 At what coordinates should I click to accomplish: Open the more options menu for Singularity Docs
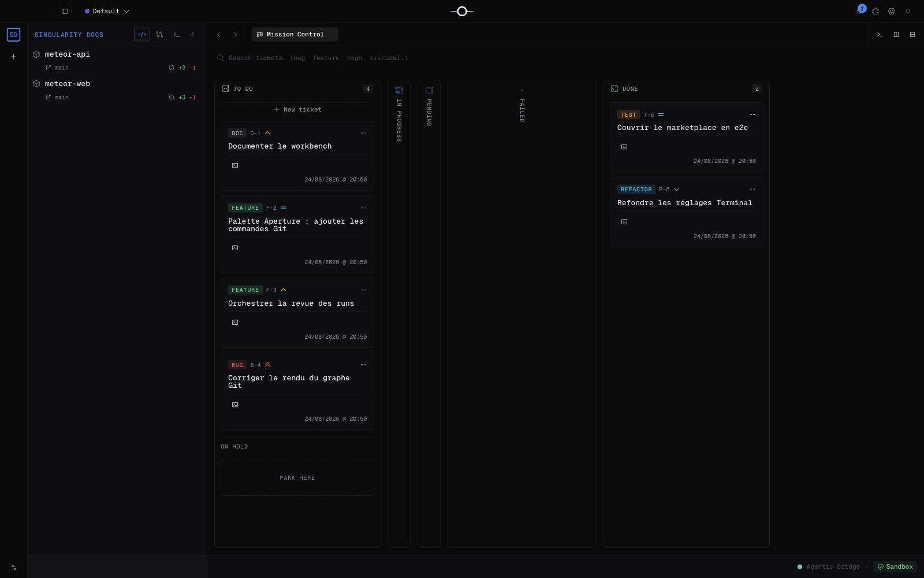(193, 35)
